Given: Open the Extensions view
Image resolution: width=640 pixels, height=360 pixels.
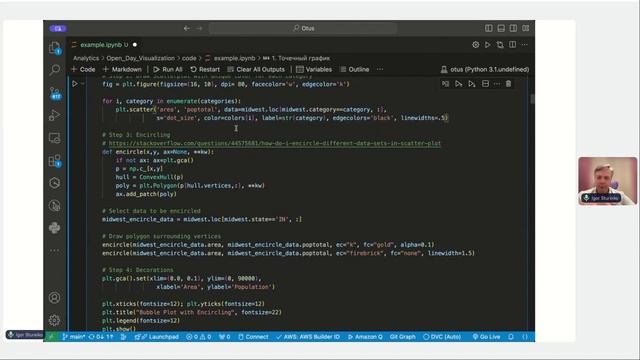Looking at the screenshot, I should click(55, 161).
